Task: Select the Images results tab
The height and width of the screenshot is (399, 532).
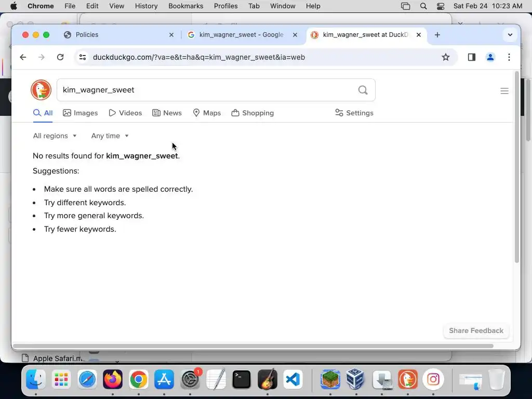Action: (x=81, y=113)
